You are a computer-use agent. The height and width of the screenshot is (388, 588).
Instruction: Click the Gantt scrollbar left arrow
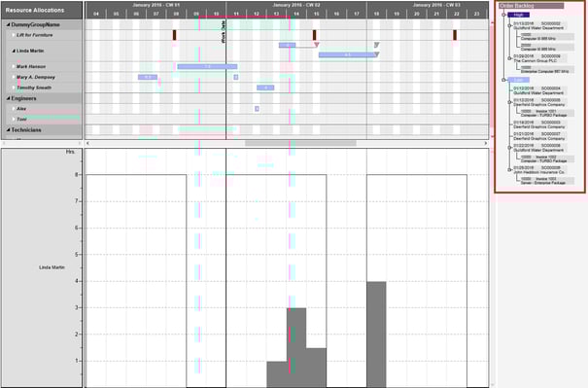[87, 143]
